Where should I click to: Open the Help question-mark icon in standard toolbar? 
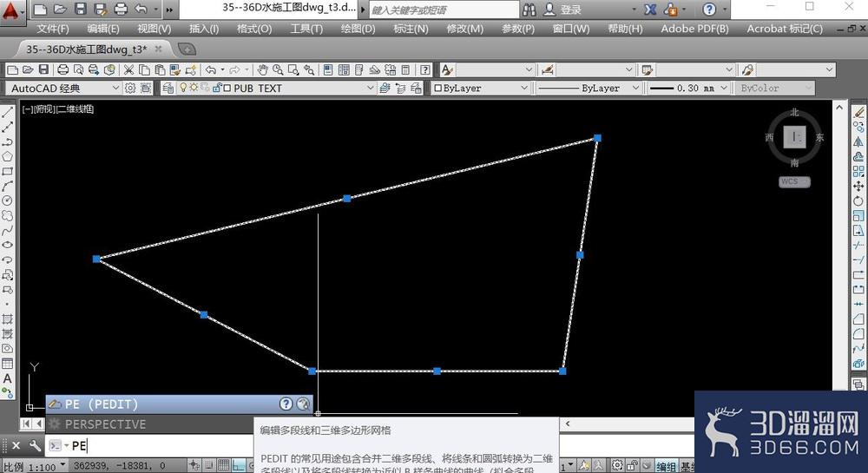click(425, 69)
